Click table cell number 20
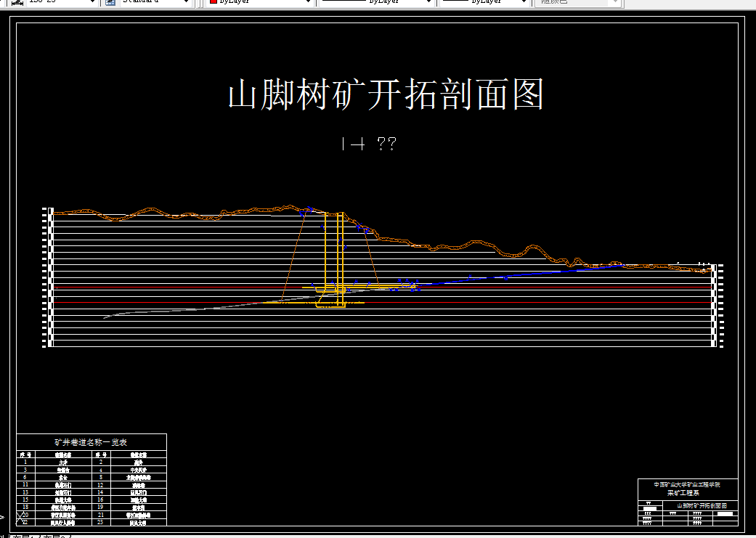The image size is (756, 538). coord(25,515)
